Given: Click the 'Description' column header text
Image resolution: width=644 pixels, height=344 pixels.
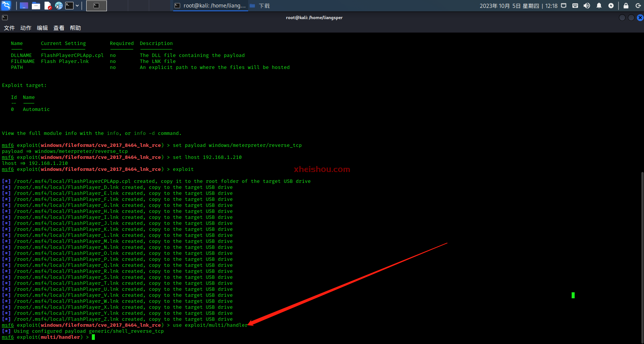Looking at the screenshot, I should [x=156, y=43].
